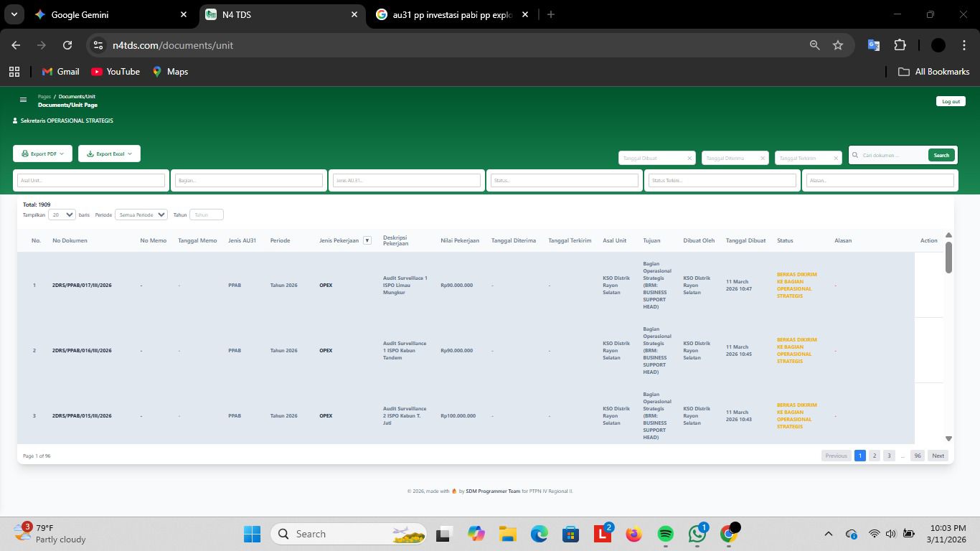
Task: Expand the Export PDF dropdown
Action: pyautogui.click(x=42, y=154)
